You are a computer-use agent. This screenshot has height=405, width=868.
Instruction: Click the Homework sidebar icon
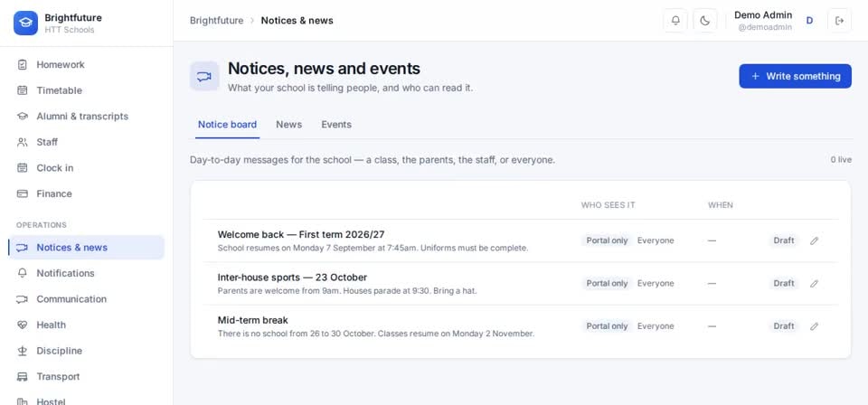pyautogui.click(x=22, y=65)
